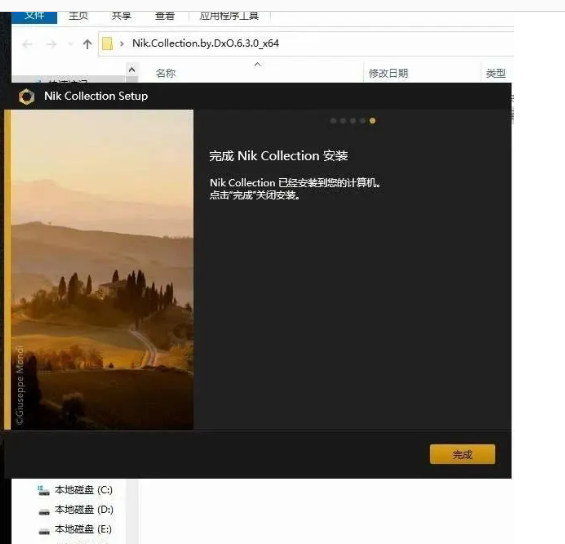
Task: Select 本地磁盘 (E:) drive in sidebar
Action: coord(75,530)
